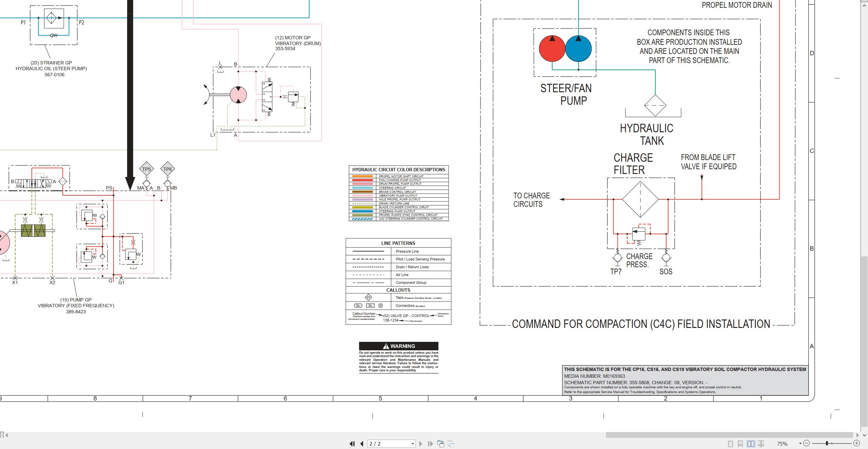Screen dimensions: 868x449
Task: Open the page number dropdown
Action: [x=413, y=444]
